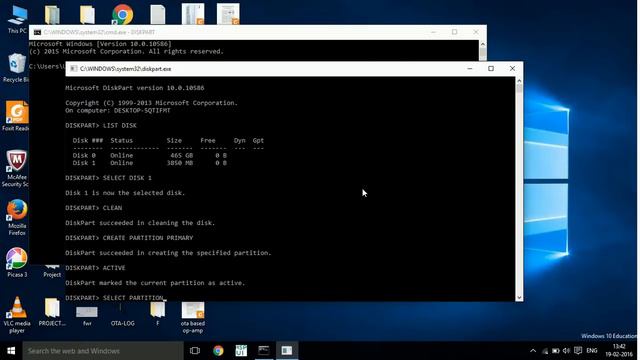This screenshot has height=360, width=640.
Task: Click 'Disk 1 is now the selected disk.'
Action: (125, 193)
